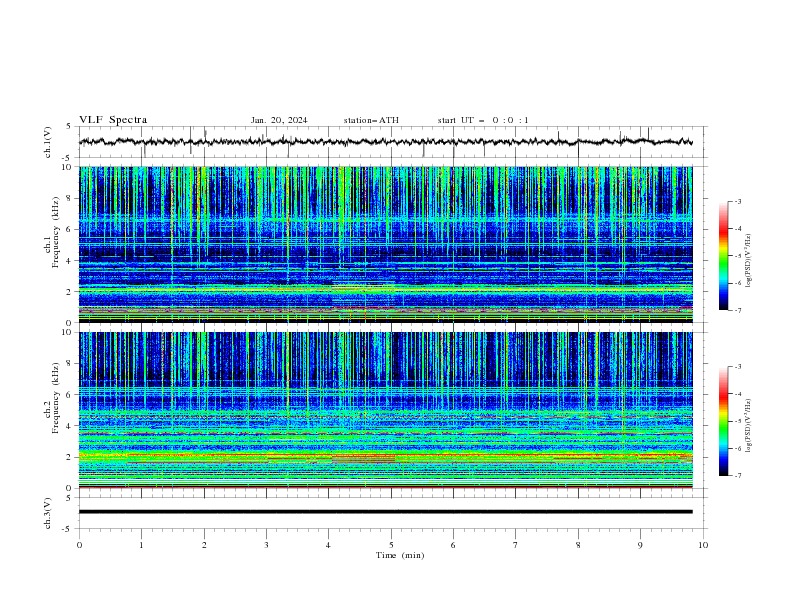
Task: Click ch.2 "Frequency (kHz)" axis label
Action: [x=55, y=397]
